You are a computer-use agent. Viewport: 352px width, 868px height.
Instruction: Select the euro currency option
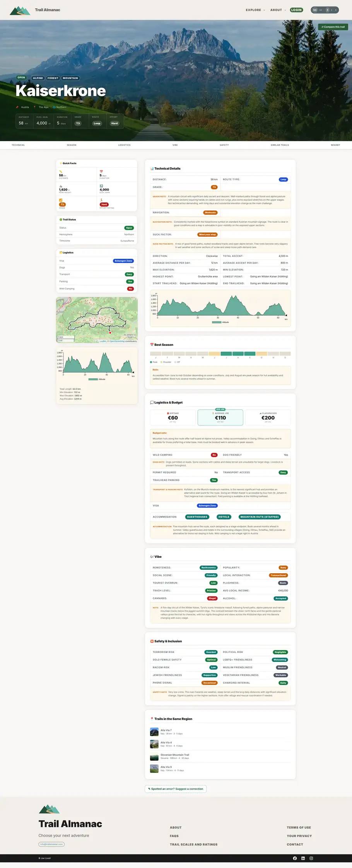[x=328, y=10]
